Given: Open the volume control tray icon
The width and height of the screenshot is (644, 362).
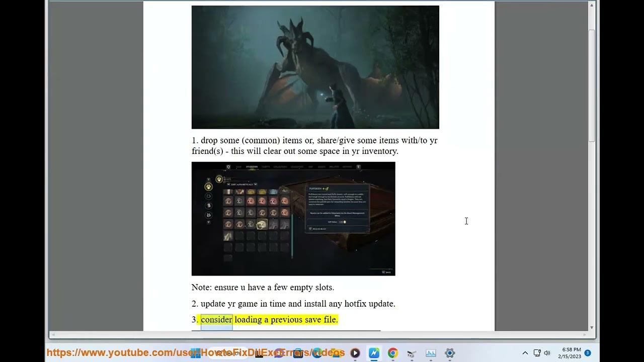Looking at the screenshot, I should click(547, 353).
